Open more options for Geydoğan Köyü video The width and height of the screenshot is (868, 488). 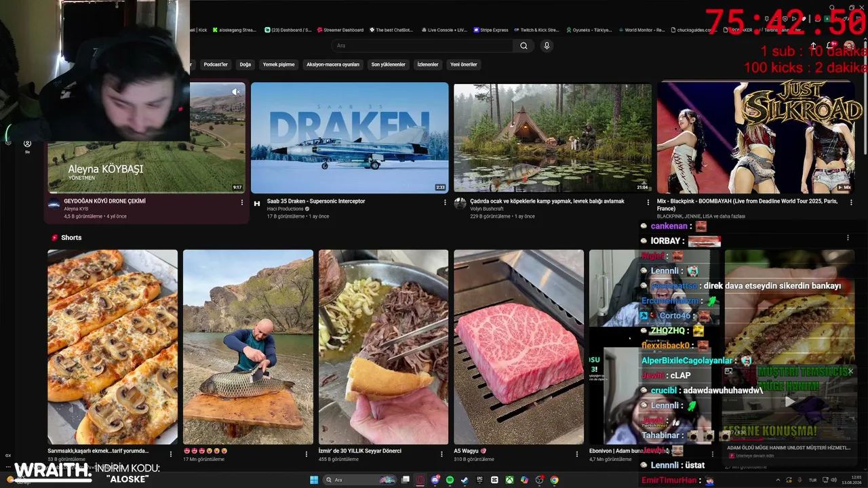[x=242, y=202]
